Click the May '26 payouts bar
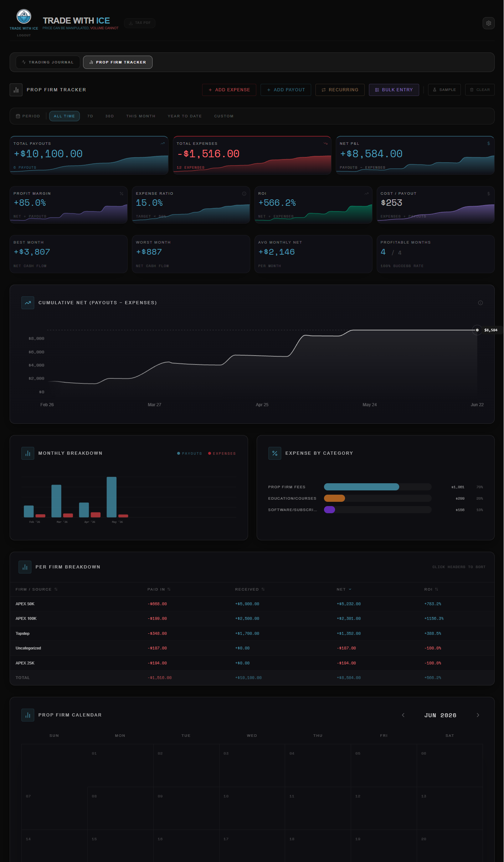The height and width of the screenshot is (862, 504). pyautogui.click(x=112, y=497)
